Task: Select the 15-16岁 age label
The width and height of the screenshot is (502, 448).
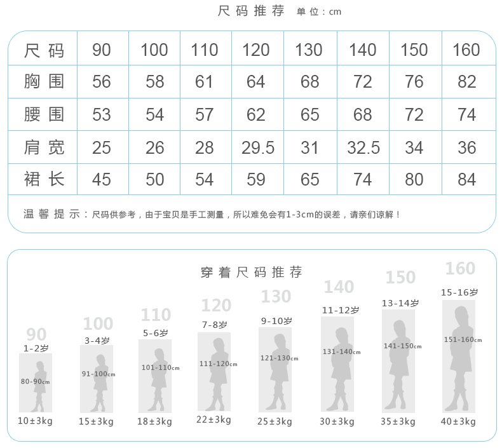Action: 459,292
